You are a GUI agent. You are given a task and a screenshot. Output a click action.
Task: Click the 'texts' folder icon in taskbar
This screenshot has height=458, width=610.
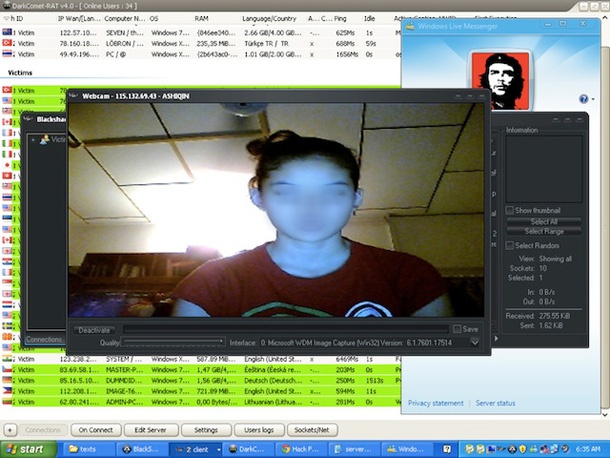coord(72,450)
